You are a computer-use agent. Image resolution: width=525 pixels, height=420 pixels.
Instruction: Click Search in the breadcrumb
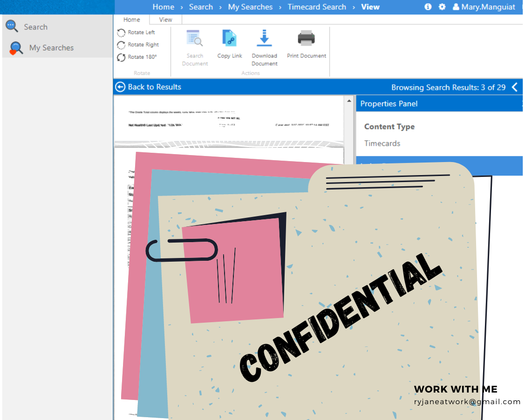click(201, 7)
